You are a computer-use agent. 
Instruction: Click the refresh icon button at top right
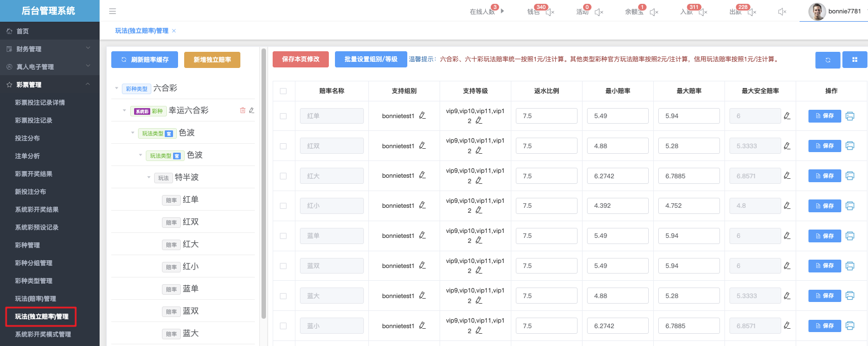click(827, 60)
